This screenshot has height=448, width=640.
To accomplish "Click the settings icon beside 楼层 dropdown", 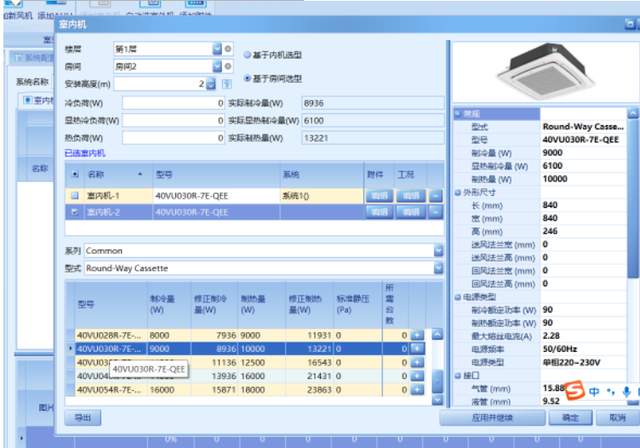I will (228, 48).
